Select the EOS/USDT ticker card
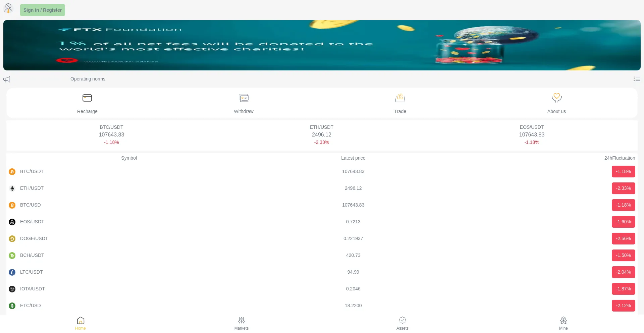Screen dimensions: 644x333 point(532,135)
